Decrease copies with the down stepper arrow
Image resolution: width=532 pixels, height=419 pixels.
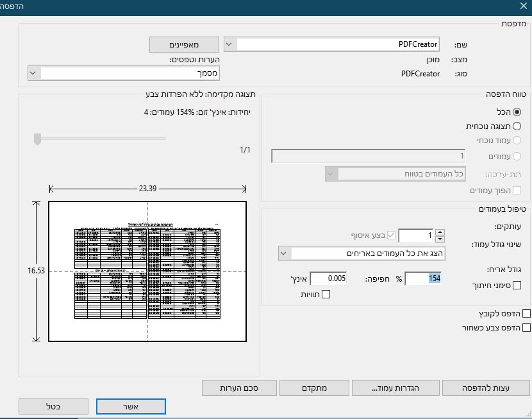click(x=440, y=239)
